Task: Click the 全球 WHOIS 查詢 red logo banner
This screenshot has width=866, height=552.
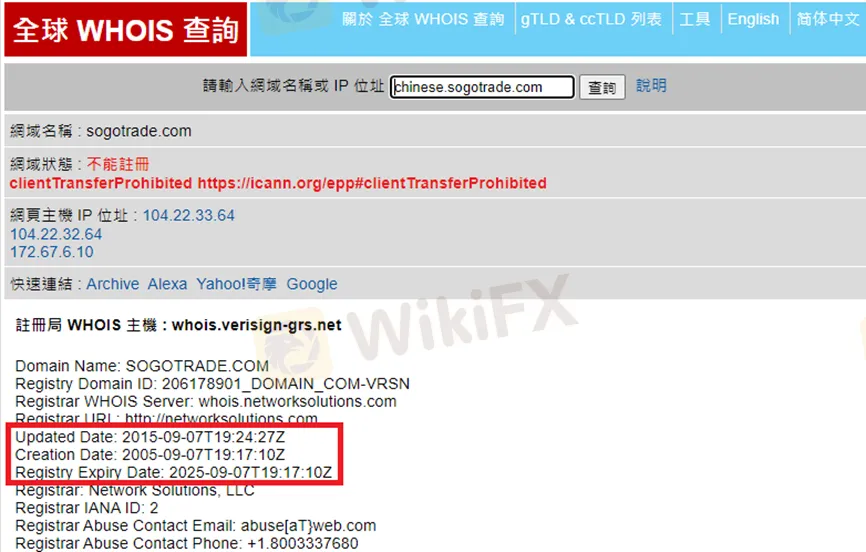Action: click(125, 29)
